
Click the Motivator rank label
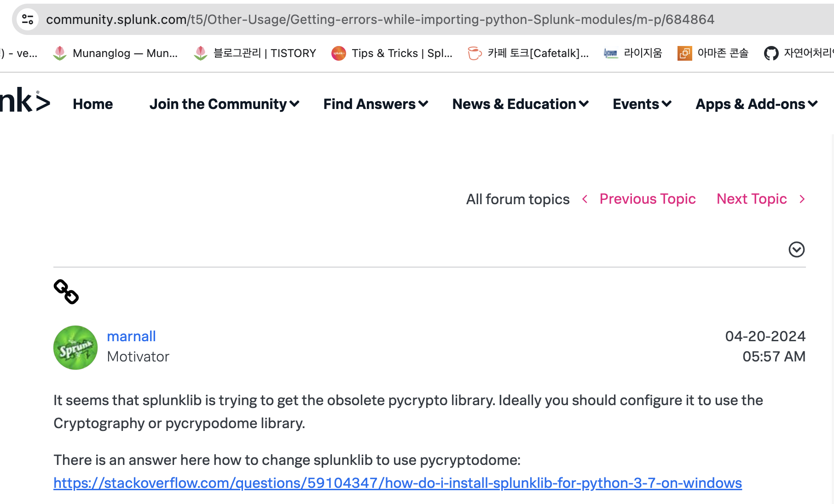[138, 356]
